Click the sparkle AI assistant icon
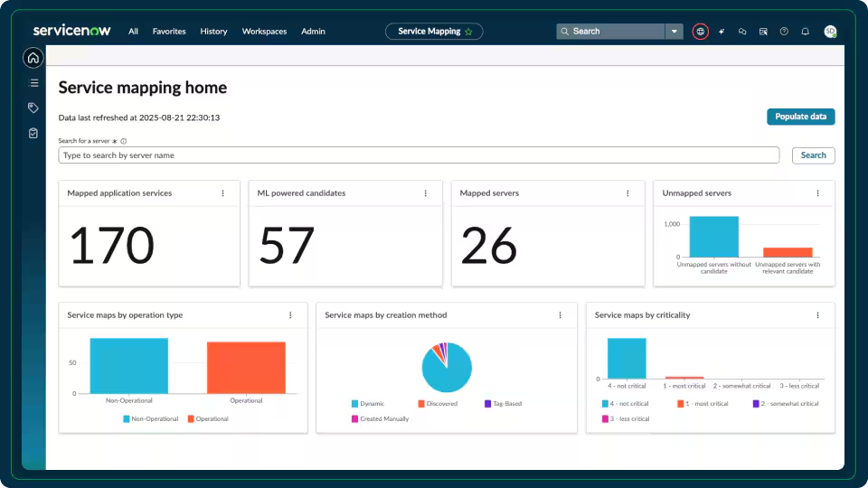This screenshot has height=488, width=868. pyautogui.click(x=722, y=32)
